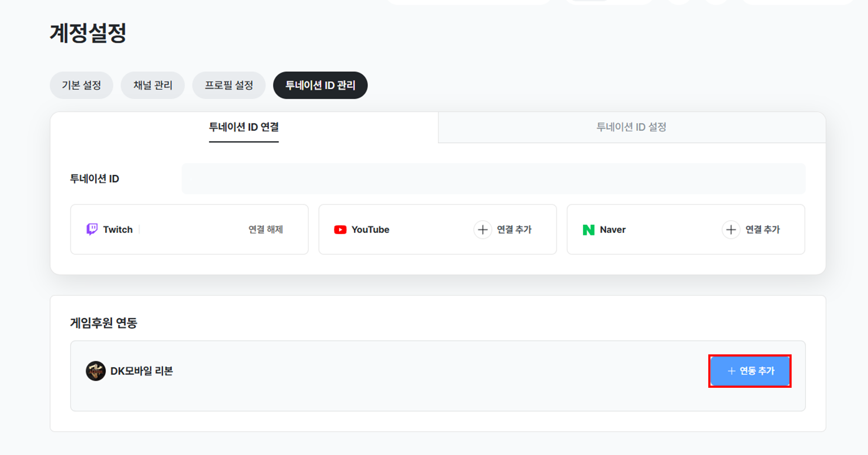The image size is (868, 455).
Task: Click the plus symbol inside 연동 추가 button
Action: coord(732,371)
